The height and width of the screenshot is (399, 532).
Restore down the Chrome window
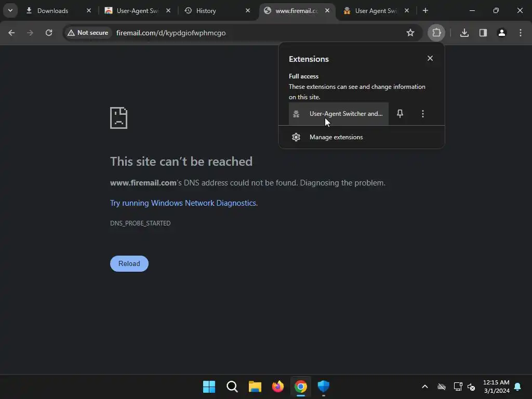coord(496,10)
